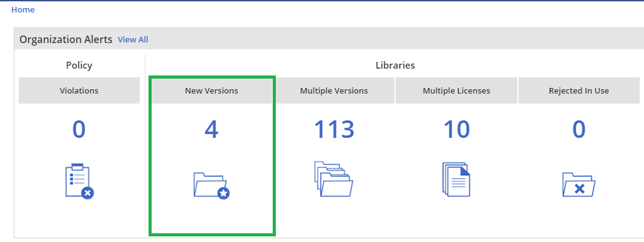
Task: Click the Libraries section heading
Action: pyautogui.click(x=395, y=65)
